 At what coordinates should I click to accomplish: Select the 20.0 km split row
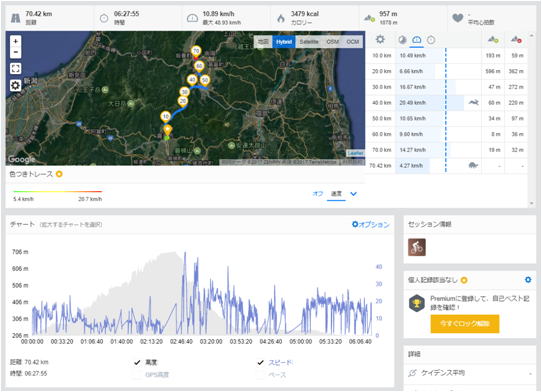pos(448,71)
